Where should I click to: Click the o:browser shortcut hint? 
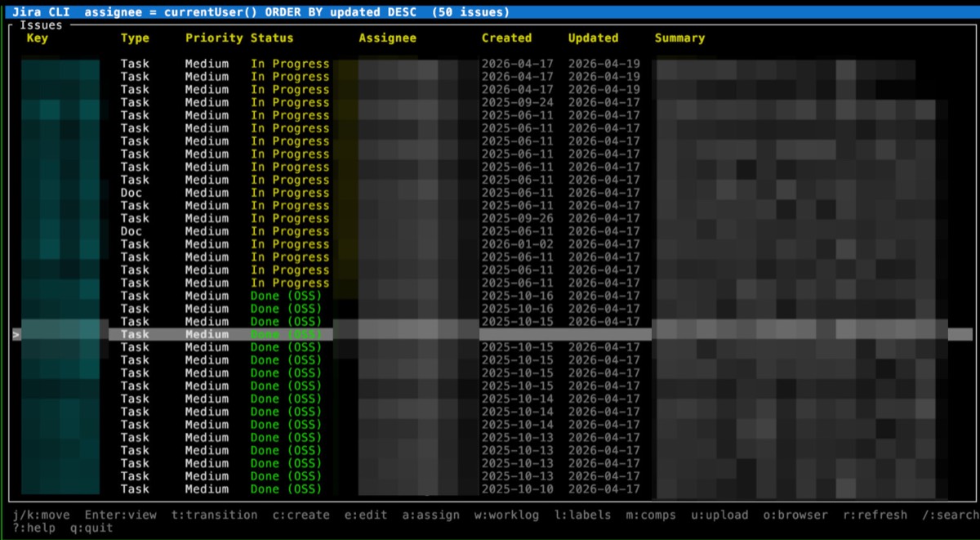click(795, 515)
